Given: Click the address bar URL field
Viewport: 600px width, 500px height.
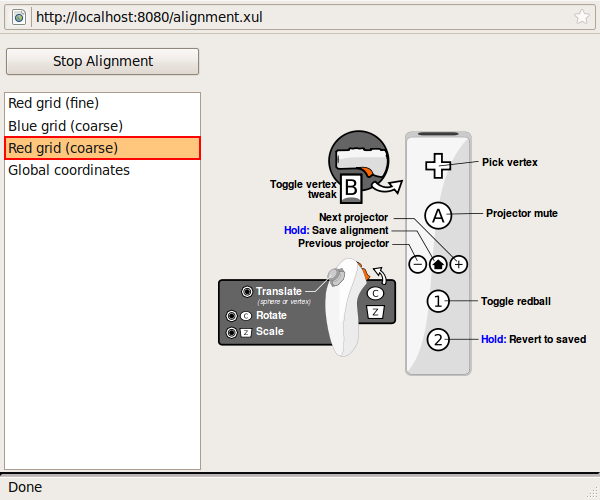Looking at the screenshot, I should point(302,17).
